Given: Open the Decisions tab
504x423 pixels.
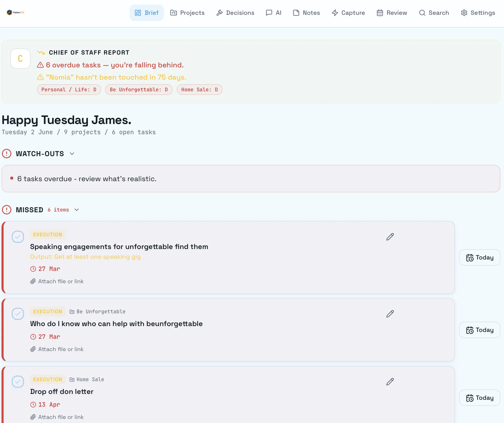Looking at the screenshot, I should click(235, 13).
